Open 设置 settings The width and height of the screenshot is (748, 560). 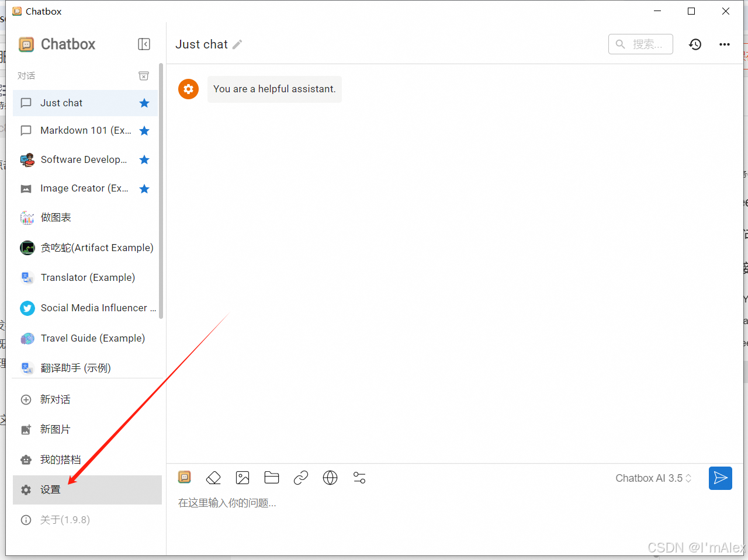coord(87,490)
